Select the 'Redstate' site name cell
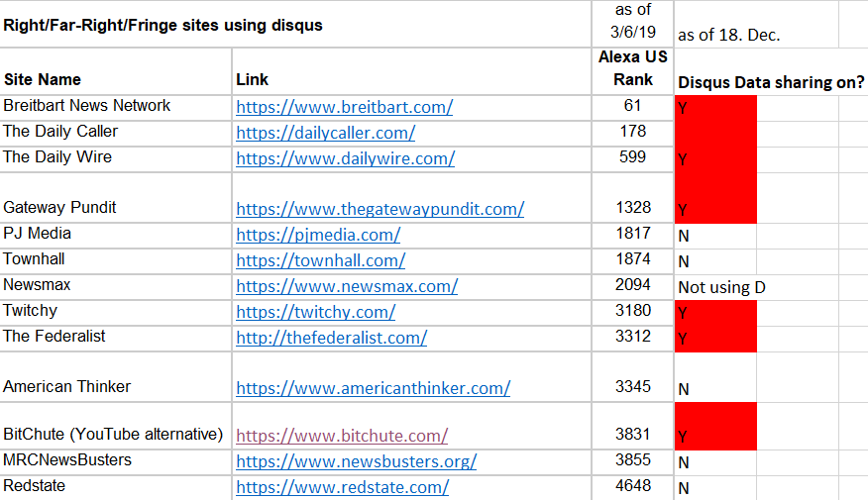The height and width of the screenshot is (500, 868). 116,488
